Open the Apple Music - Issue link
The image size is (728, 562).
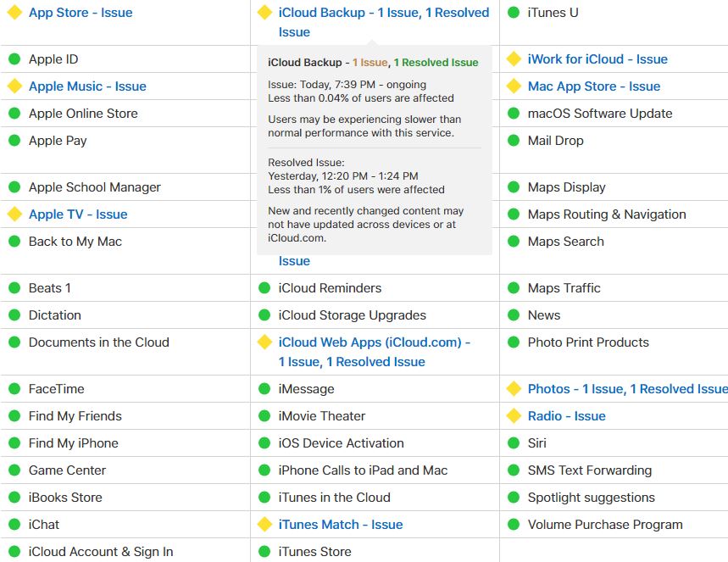click(87, 86)
